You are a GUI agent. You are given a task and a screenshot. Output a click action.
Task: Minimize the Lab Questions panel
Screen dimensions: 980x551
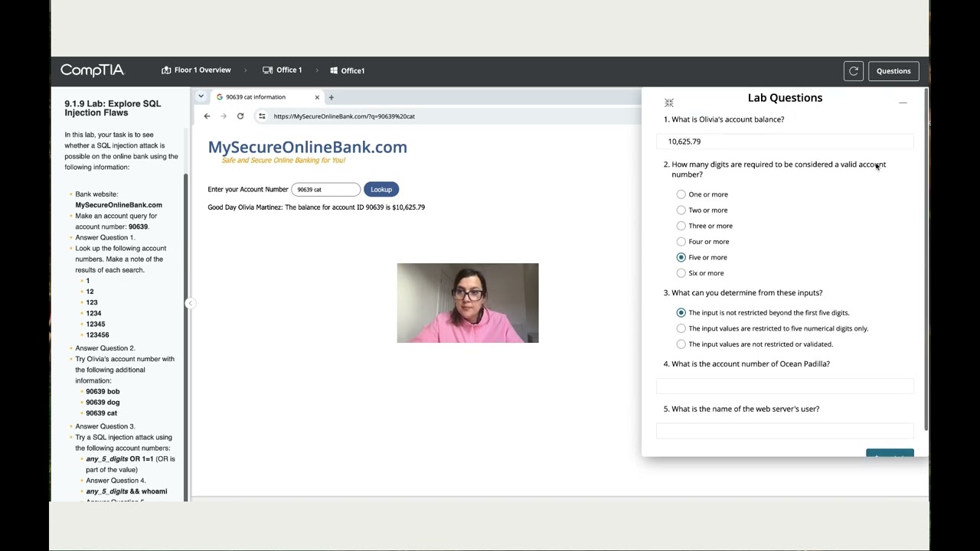pos(903,102)
